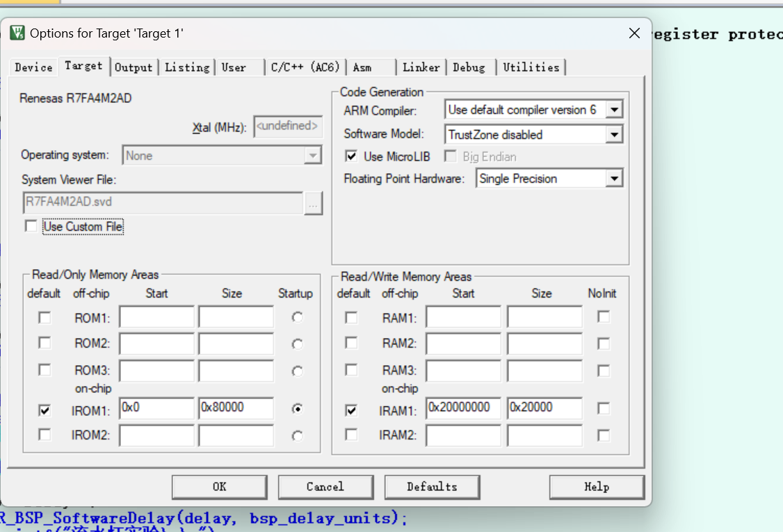Confirm settings with the OK button
The width and height of the screenshot is (783, 532).
(219, 487)
